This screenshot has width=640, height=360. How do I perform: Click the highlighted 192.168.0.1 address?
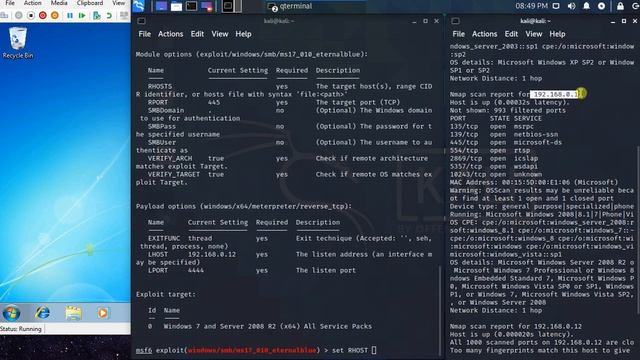554,94
